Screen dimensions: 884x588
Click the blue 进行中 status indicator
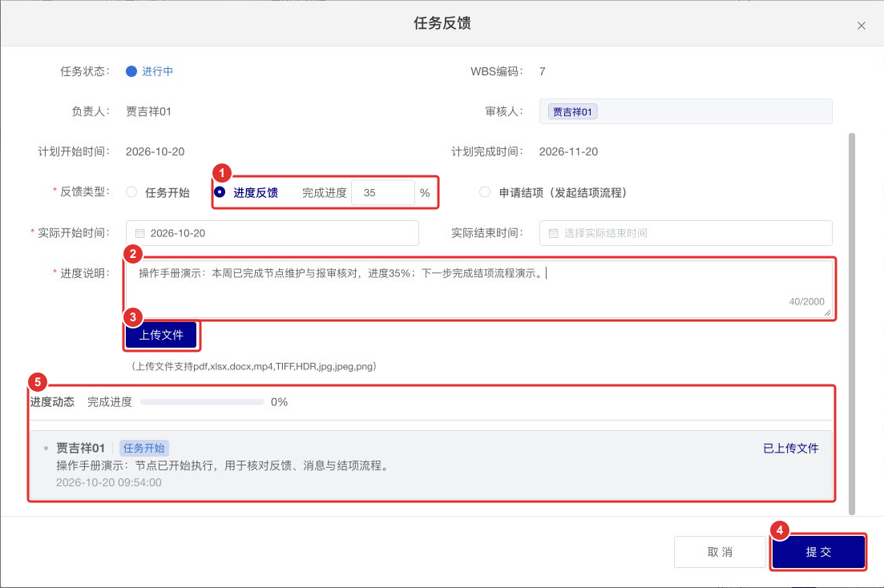(x=131, y=71)
